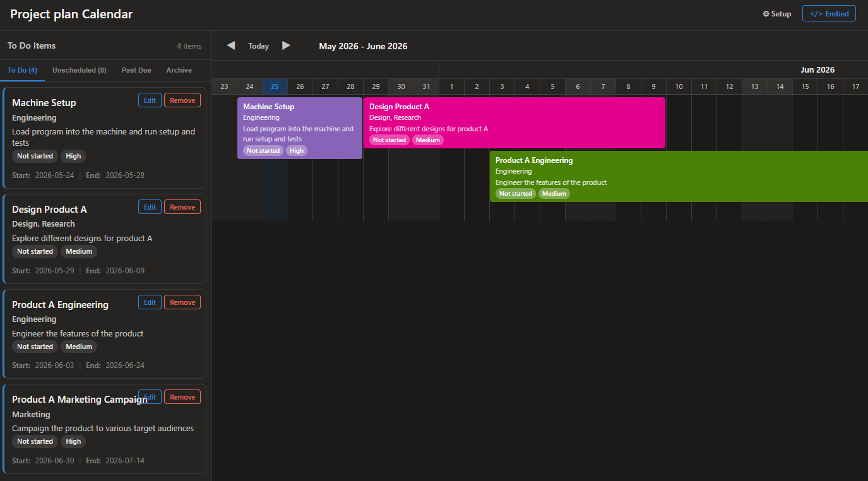Screen dimensions: 868x481
Task: Click highlighted day 25 in calendar header
Action: tap(275, 86)
